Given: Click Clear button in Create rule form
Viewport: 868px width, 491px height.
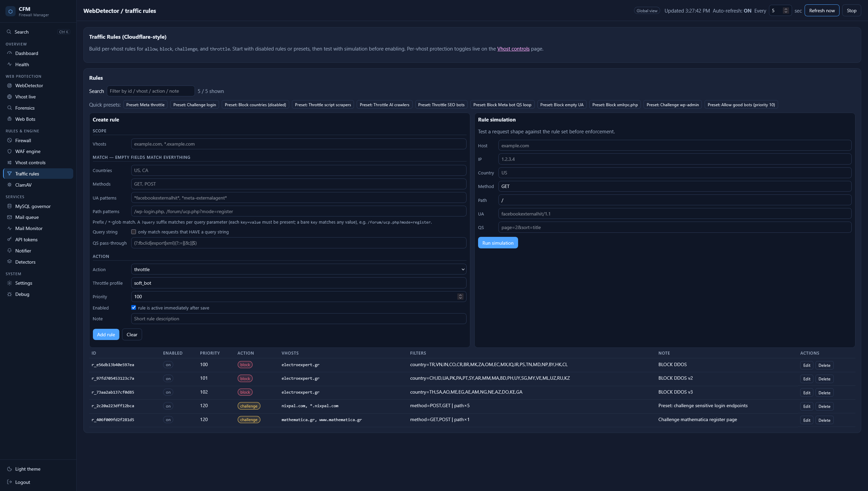Looking at the screenshot, I should 132,335.
